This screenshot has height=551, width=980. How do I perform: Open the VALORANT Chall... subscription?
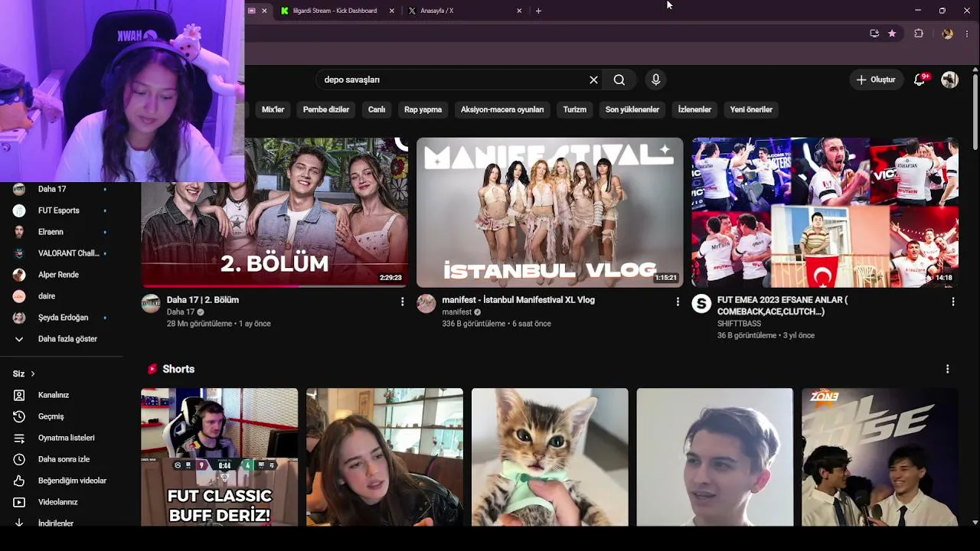tap(61, 253)
